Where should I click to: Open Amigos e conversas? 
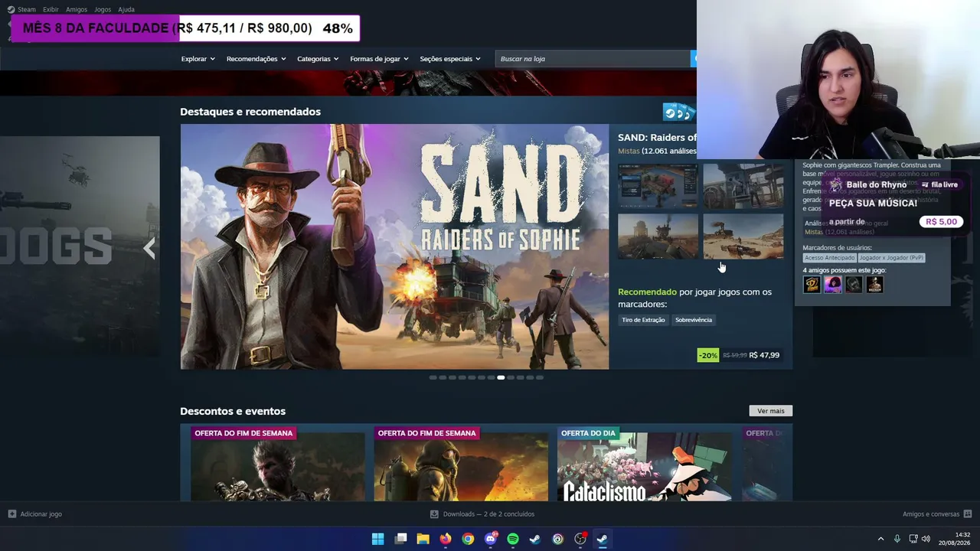pyautogui.click(x=931, y=514)
